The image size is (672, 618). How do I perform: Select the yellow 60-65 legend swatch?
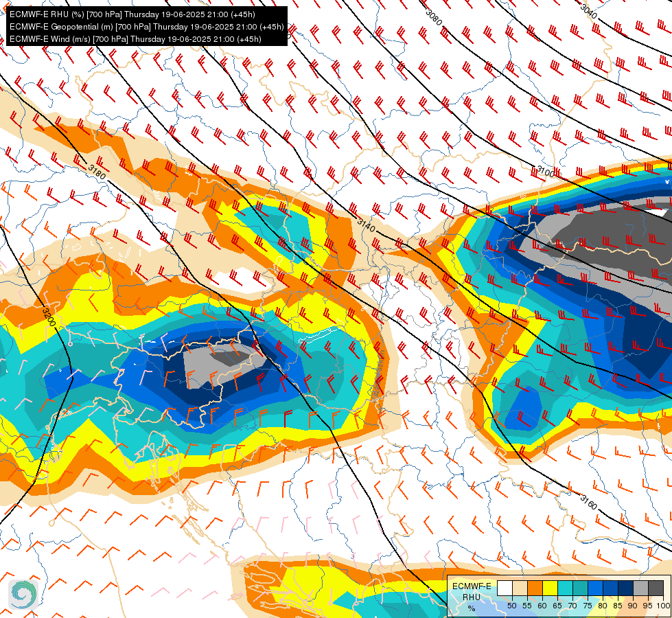[x=551, y=588]
